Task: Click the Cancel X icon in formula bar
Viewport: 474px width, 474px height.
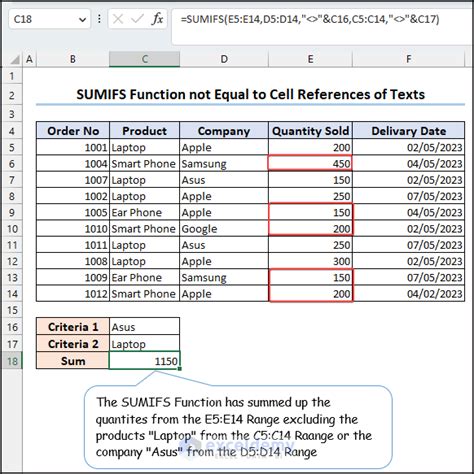Action: coord(118,19)
